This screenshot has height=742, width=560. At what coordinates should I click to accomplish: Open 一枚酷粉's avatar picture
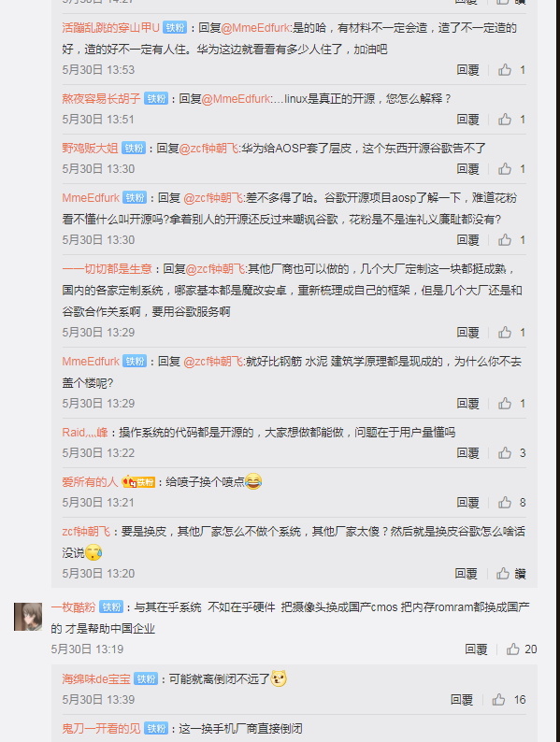click(28, 617)
